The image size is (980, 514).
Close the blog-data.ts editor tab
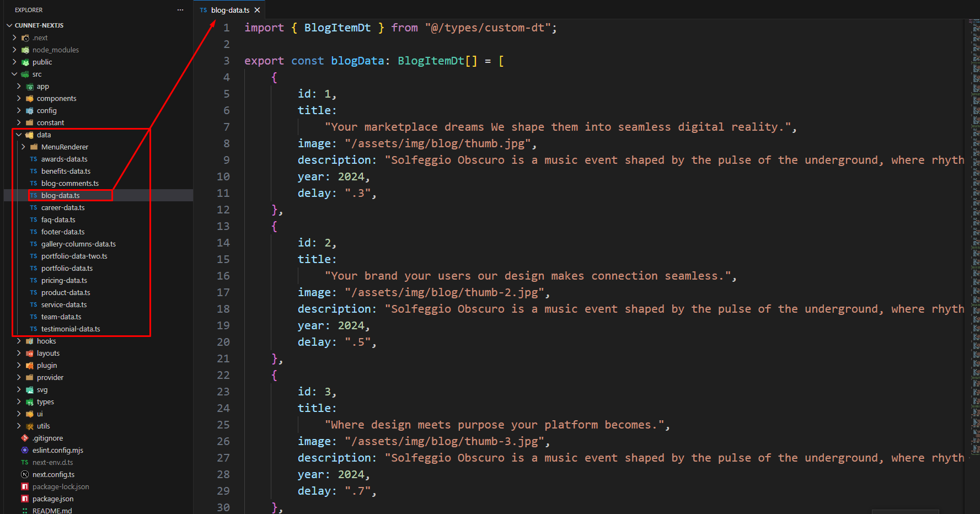pyautogui.click(x=257, y=10)
